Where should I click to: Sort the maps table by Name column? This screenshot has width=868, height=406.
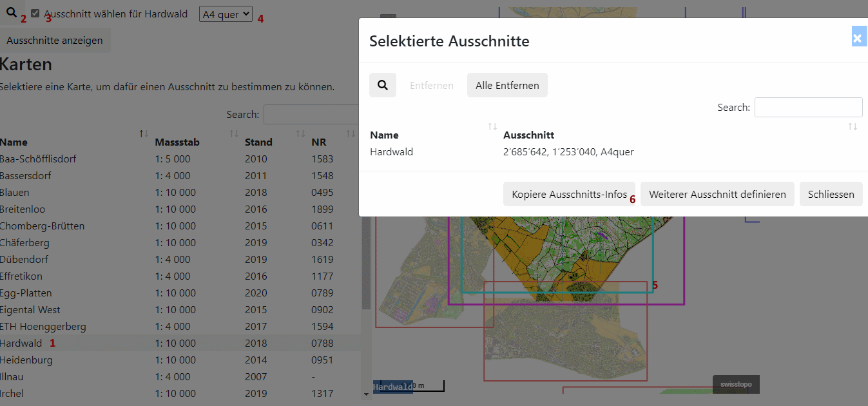pos(144,134)
